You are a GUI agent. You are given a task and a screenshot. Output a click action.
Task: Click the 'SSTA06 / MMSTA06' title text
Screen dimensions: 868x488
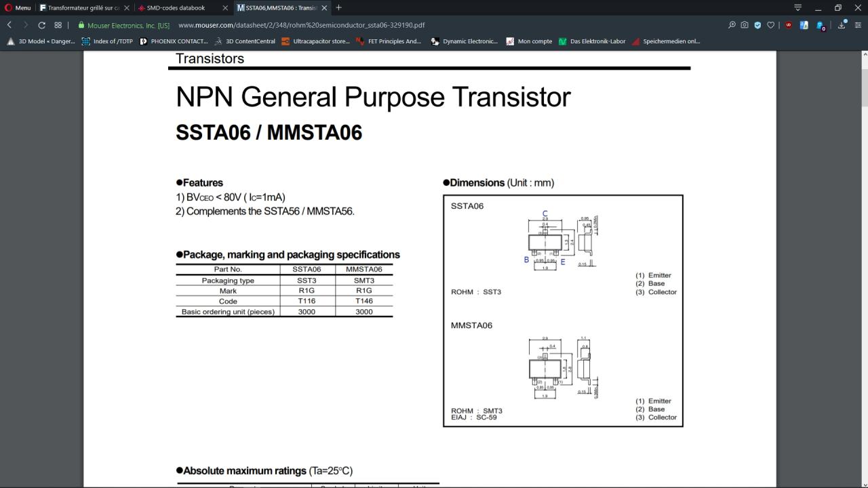click(269, 132)
